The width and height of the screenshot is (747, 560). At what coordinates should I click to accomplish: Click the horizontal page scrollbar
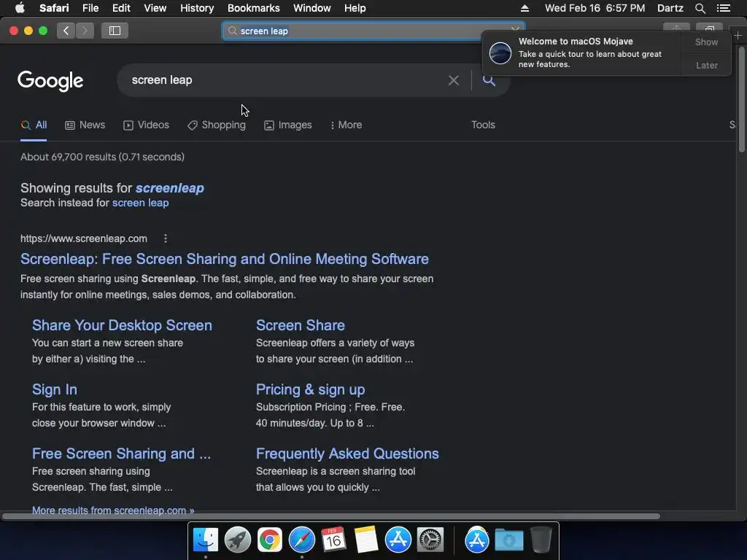331,516
